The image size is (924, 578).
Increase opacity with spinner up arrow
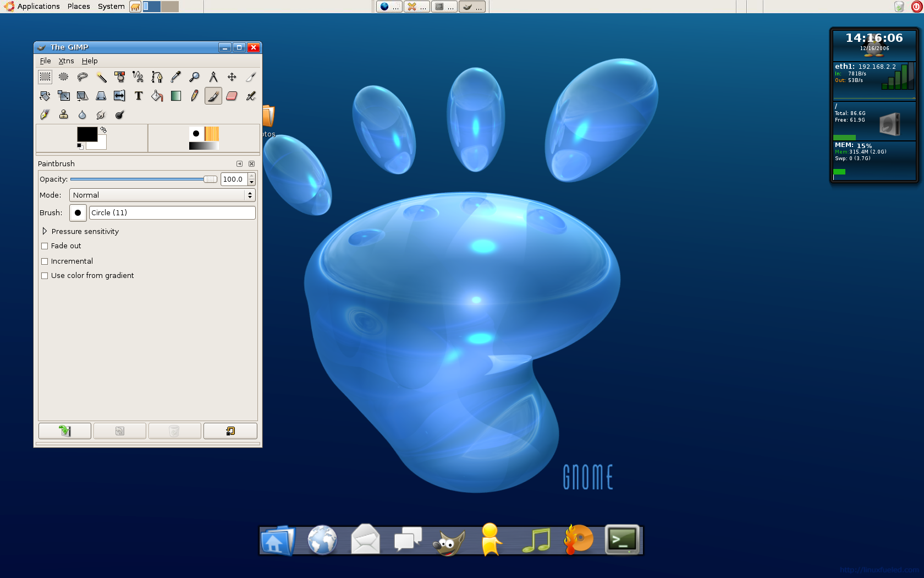(252, 176)
